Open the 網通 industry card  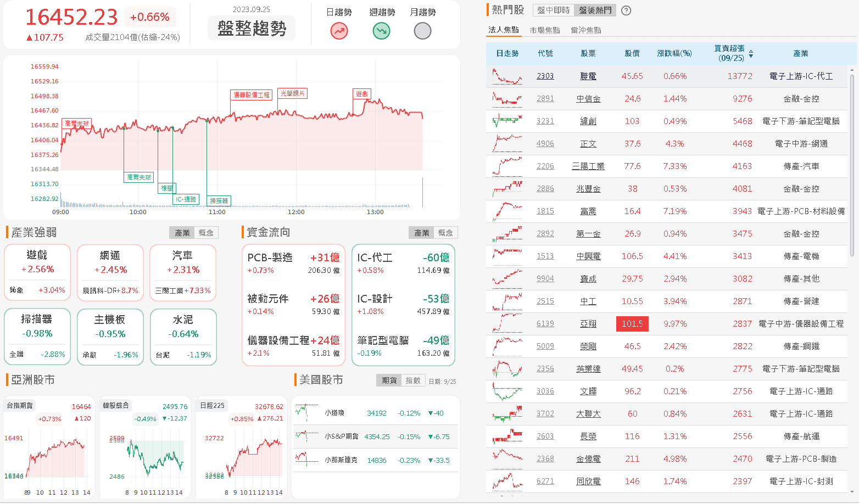click(x=110, y=273)
